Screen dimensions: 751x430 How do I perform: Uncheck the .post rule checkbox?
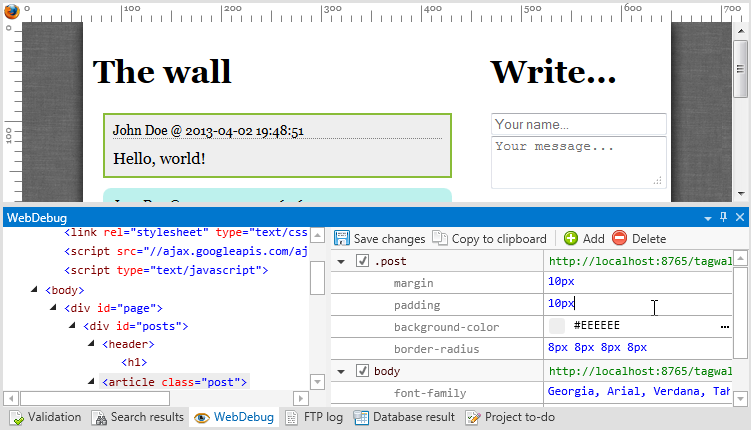[362, 261]
